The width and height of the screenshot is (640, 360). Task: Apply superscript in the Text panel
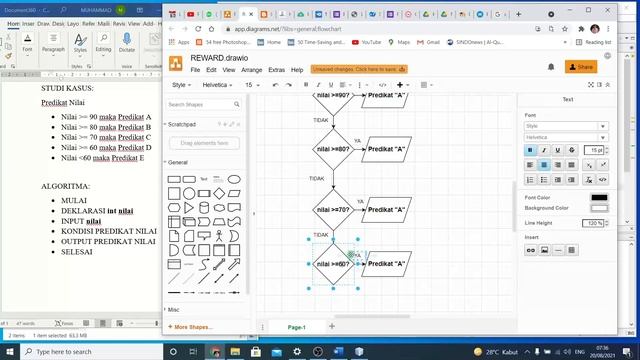pos(602,165)
